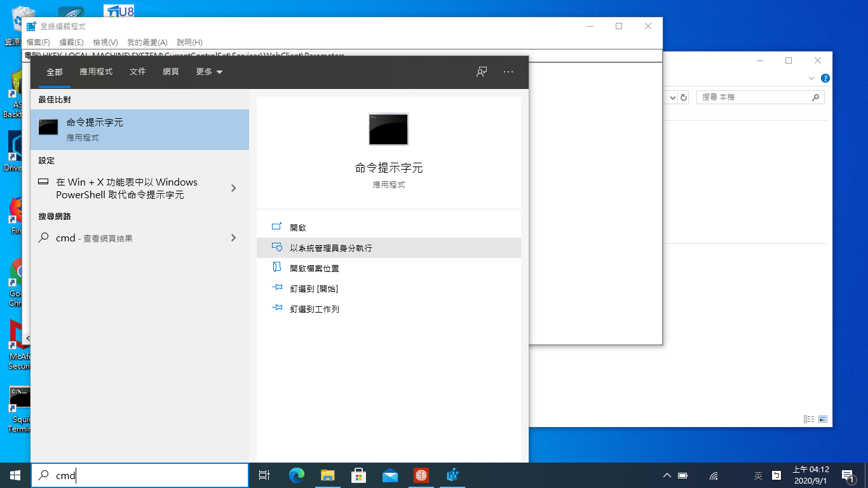Select 以系統管理員身分執行 option
This screenshot has height=488, width=868.
[331, 248]
